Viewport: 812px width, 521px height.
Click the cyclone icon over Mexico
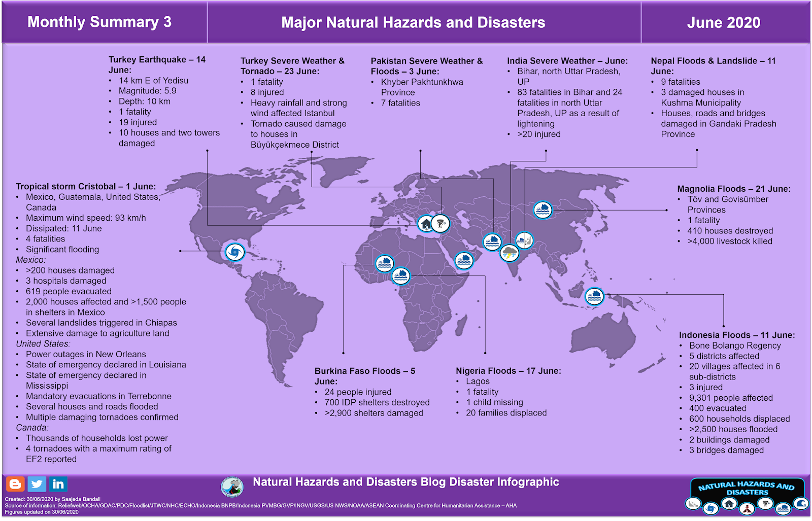click(234, 251)
